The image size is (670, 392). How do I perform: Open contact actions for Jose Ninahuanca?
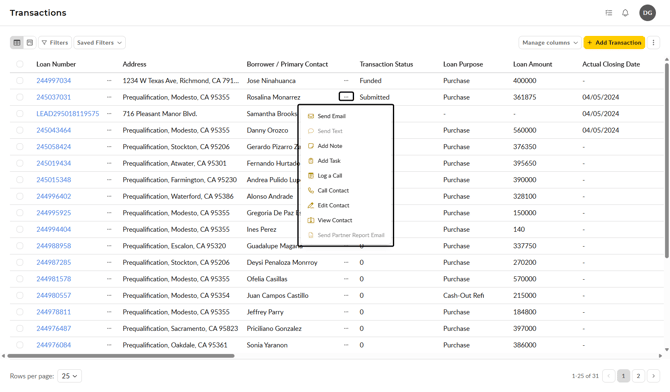pyautogui.click(x=346, y=80)
